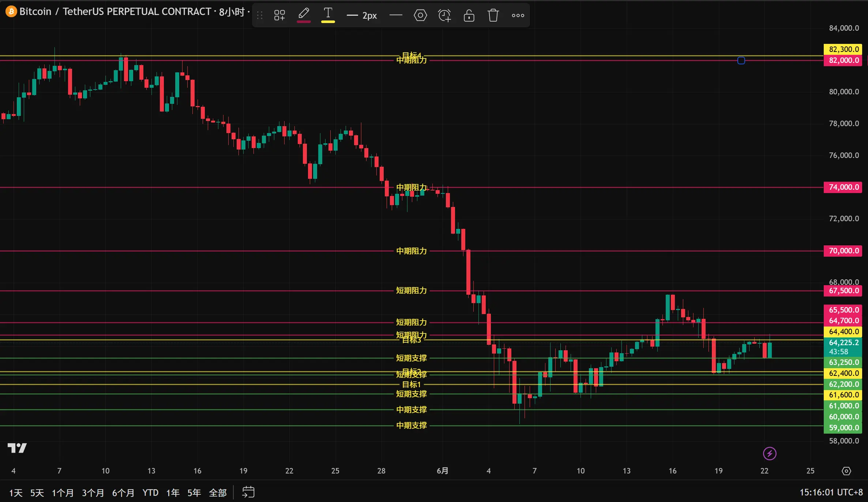Open go-to-date calendar icon
Image resolution: width=868 pixels, height=502 pixels.
click(x=248, y=492)
